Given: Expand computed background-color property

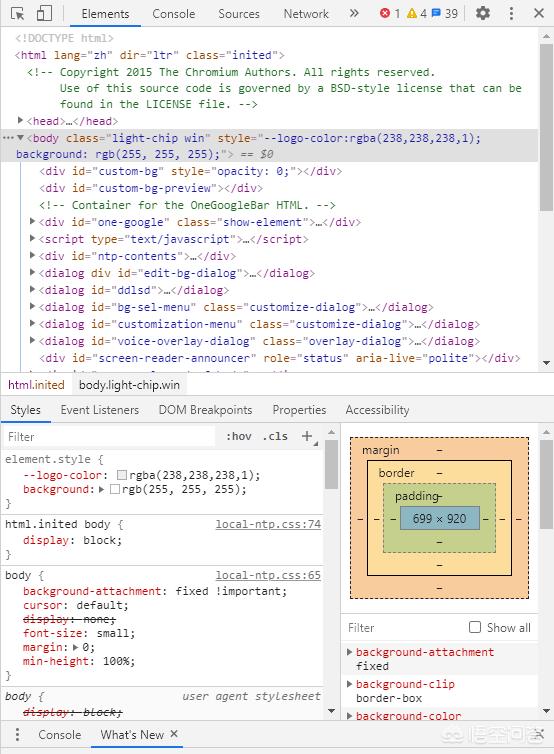Looking at the screenshot, I should click(x=350, y=716).
